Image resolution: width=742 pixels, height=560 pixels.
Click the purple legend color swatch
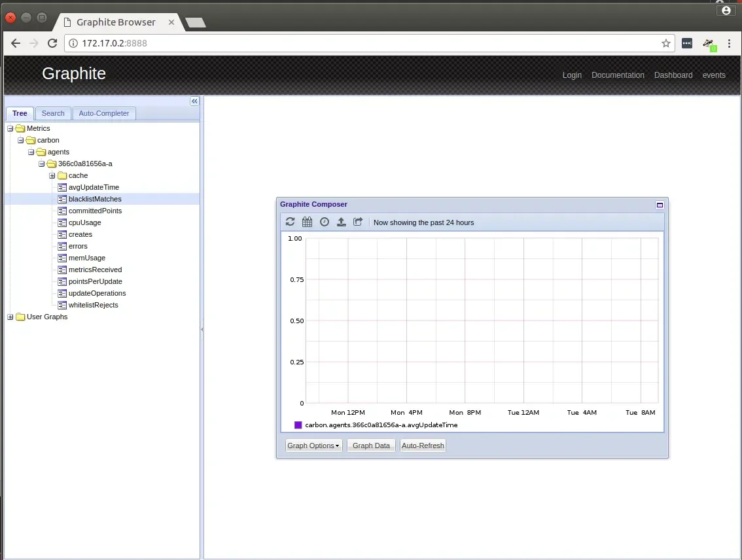pos(298,425)
